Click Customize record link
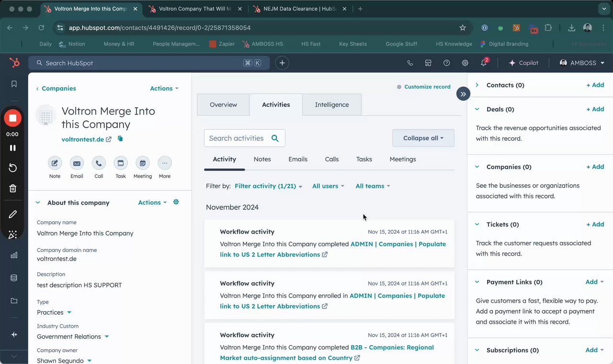613x364 pixels. click(423, 87)
